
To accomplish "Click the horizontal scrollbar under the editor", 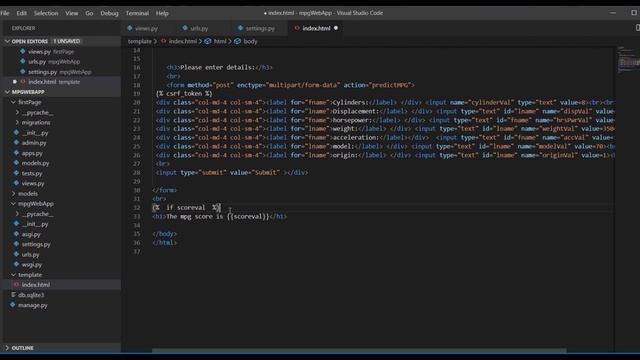I will [359, 350].
